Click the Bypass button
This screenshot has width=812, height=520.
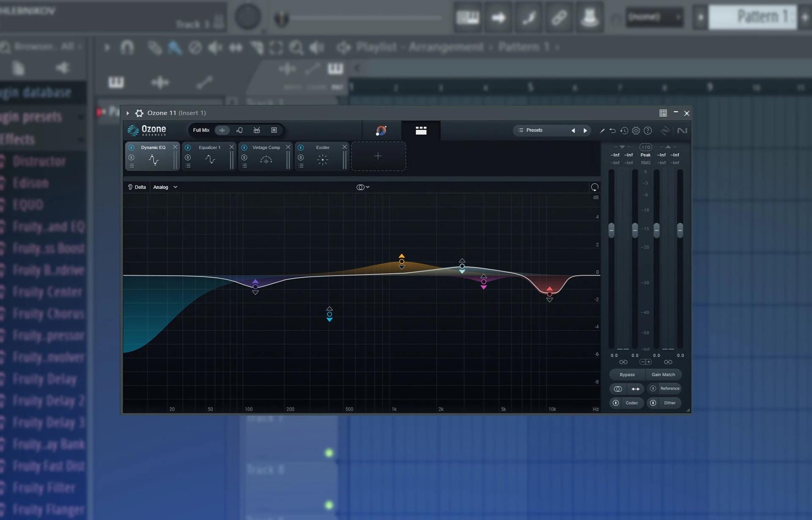[x=627, y=375]
